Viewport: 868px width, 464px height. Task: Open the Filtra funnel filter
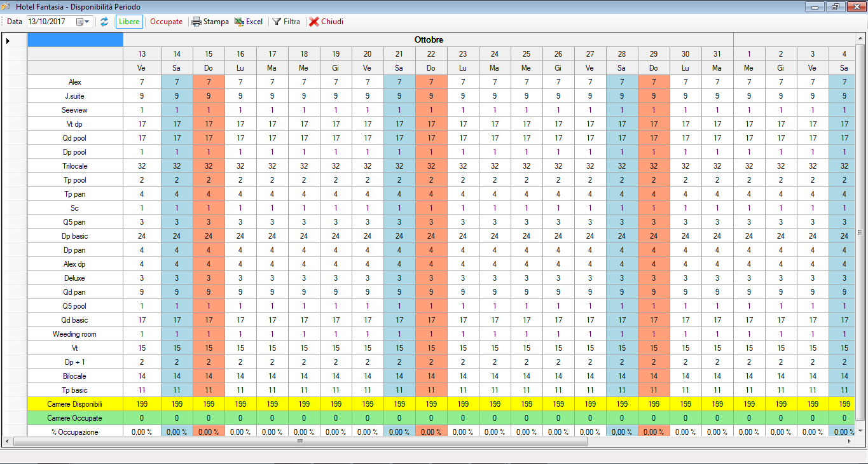277,22
